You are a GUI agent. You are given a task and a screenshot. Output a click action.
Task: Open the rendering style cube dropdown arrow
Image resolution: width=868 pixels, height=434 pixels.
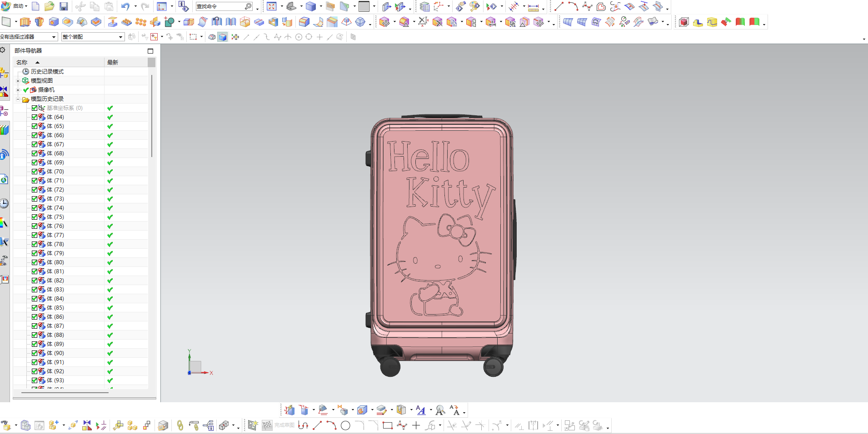pos(320,6)
